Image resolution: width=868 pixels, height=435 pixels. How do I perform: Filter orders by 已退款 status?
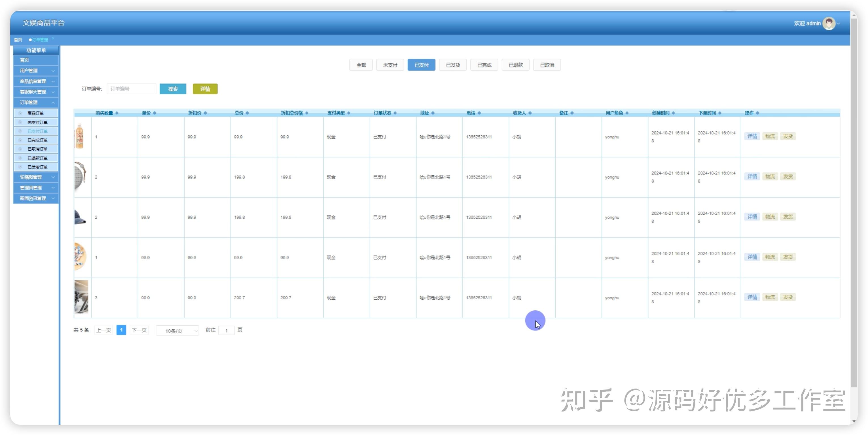coord(516,65)
